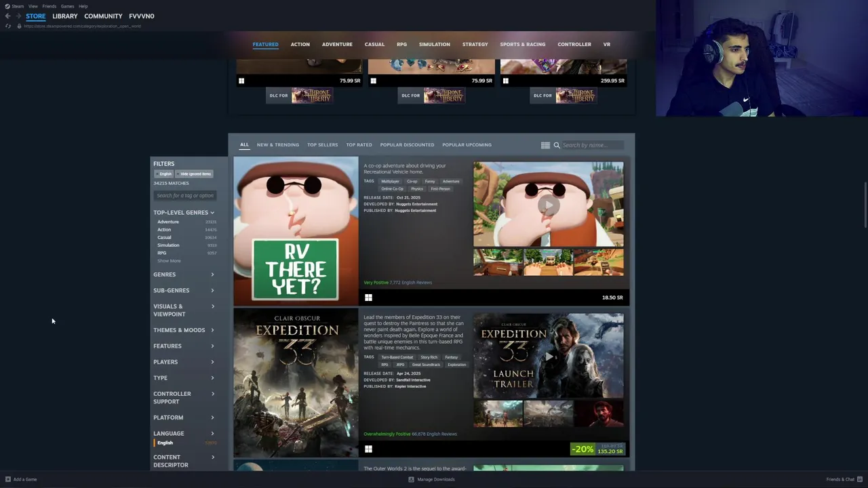The width and height of the screenshot is (868, 488).
Task: Select the Top Rated tab
Action: point(359,145)
